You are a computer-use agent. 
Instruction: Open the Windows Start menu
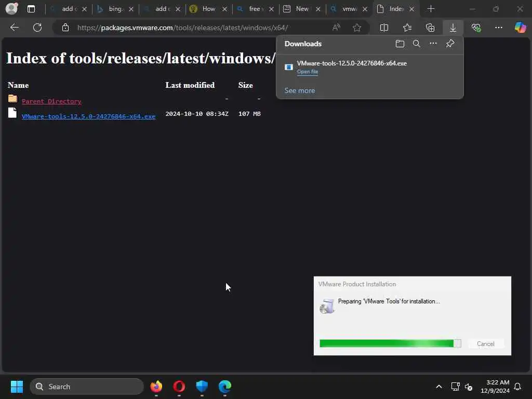tap(17, 387)
